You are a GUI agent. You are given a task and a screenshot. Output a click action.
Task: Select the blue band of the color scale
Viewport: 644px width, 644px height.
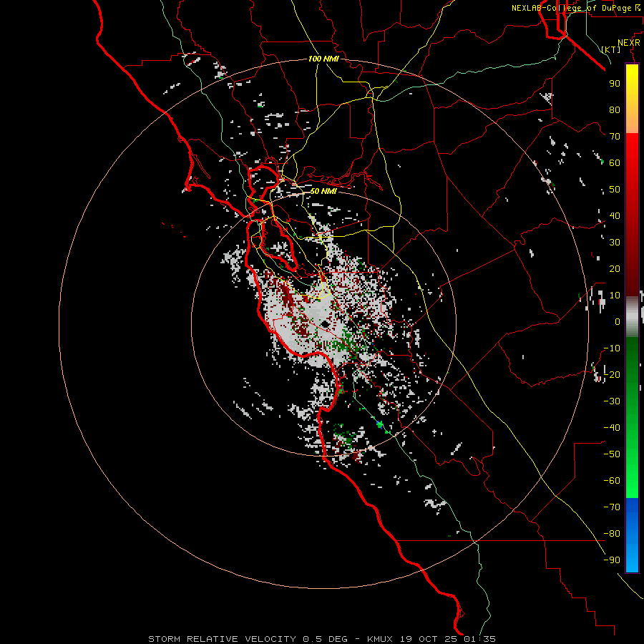(x=632, y=535)
